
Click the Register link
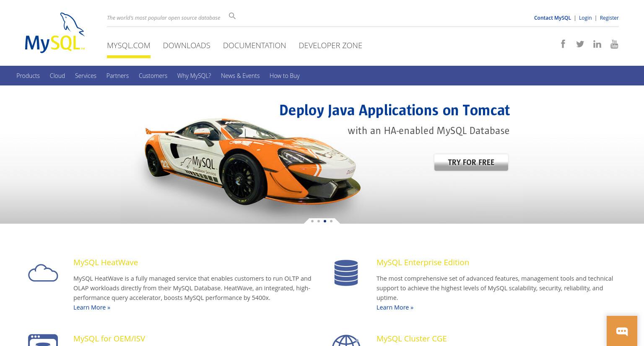tap(609, 18)
